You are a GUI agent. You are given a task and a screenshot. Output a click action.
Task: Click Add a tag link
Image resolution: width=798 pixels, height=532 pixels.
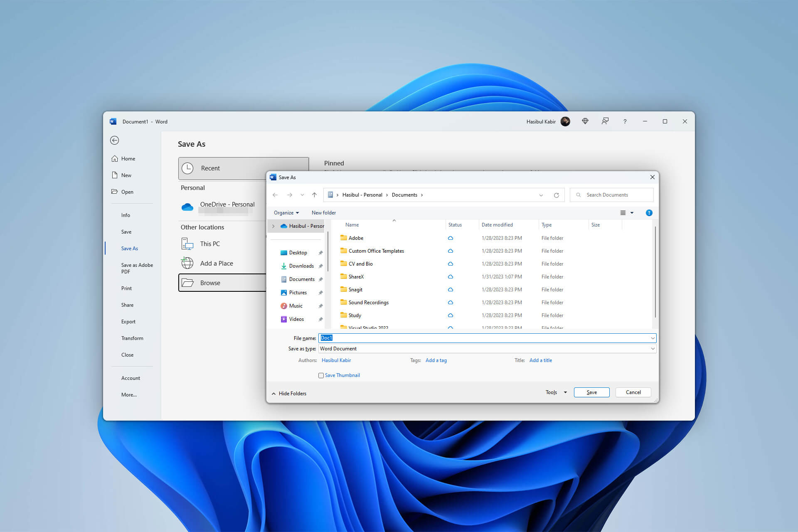tap(436, 360)
